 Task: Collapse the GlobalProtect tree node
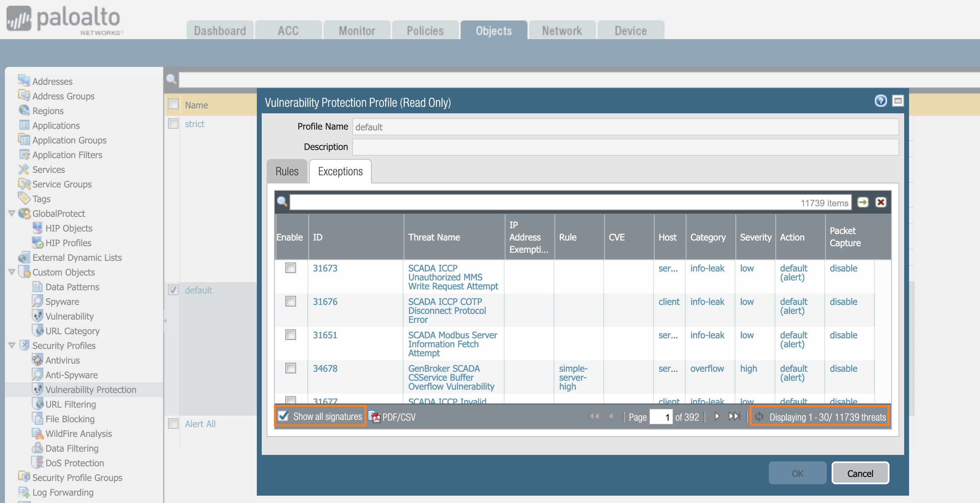(12, 213)
